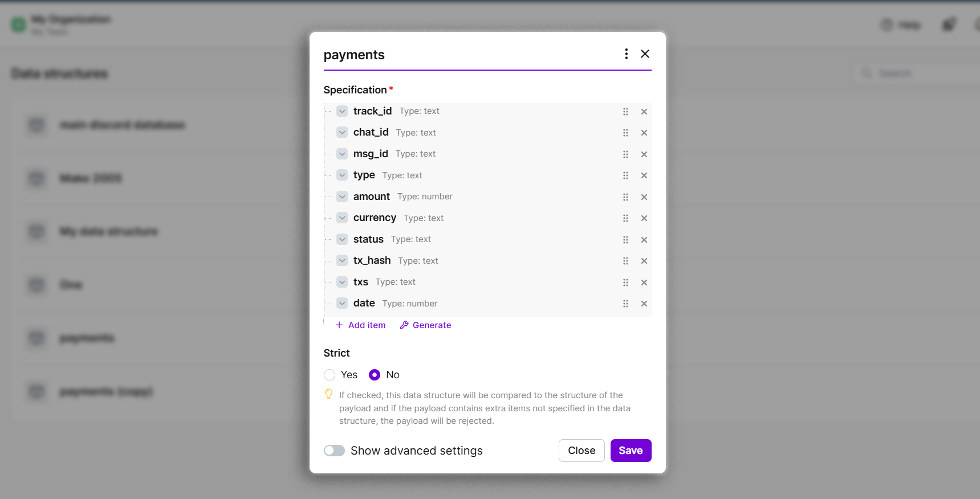
Task: Click the Generate wrench icon link
Action: pyautogui.click(x=425, y=325)
